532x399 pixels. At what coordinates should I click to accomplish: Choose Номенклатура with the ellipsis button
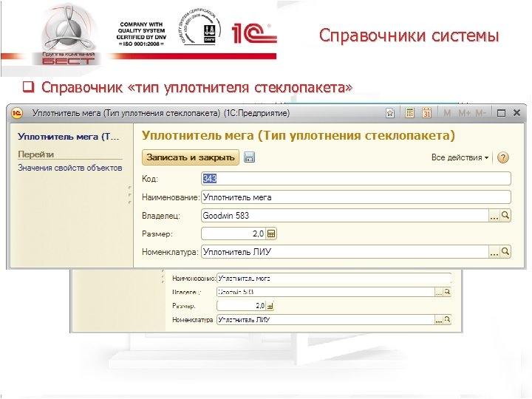[x=494, y=252]
